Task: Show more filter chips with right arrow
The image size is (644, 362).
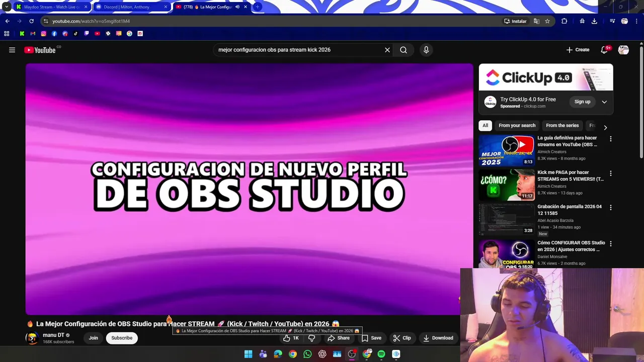Action: click(605, 128)
